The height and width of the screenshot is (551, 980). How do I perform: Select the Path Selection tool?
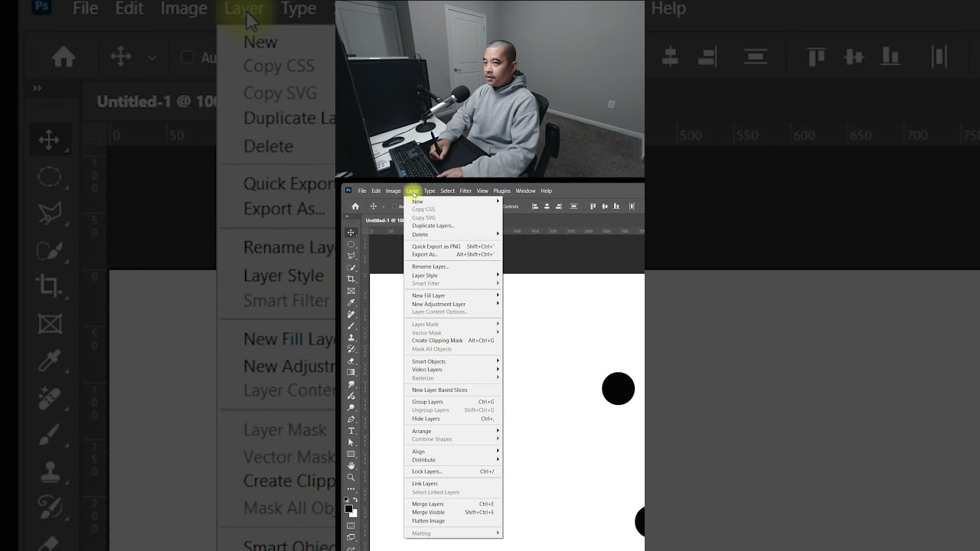(351, 442)
